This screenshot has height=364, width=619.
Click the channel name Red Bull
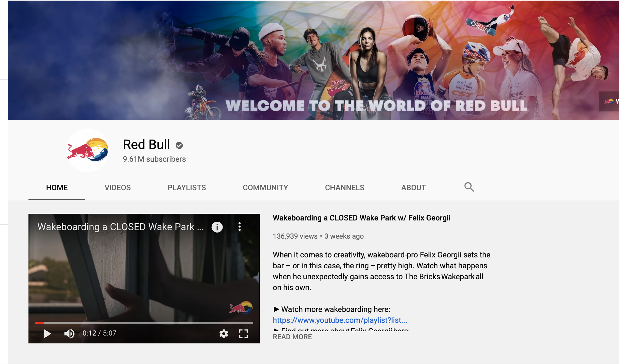pyautogui.click(x=147, y=144)
